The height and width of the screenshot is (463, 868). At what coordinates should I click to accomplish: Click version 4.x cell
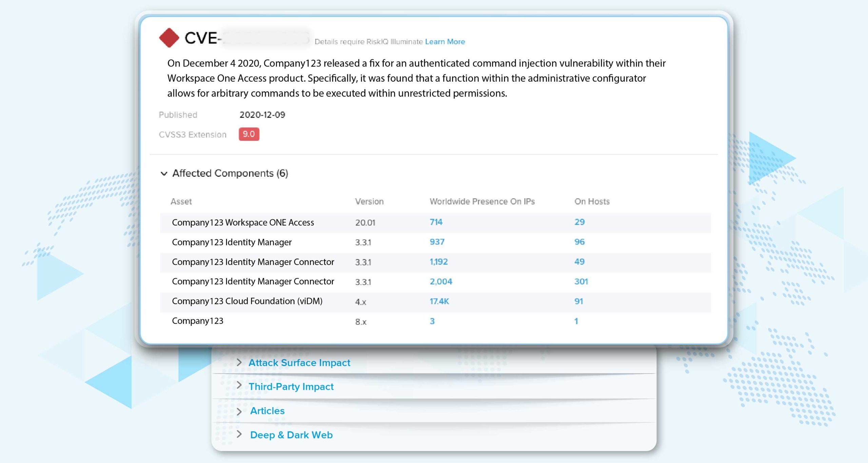pos(360,302)
